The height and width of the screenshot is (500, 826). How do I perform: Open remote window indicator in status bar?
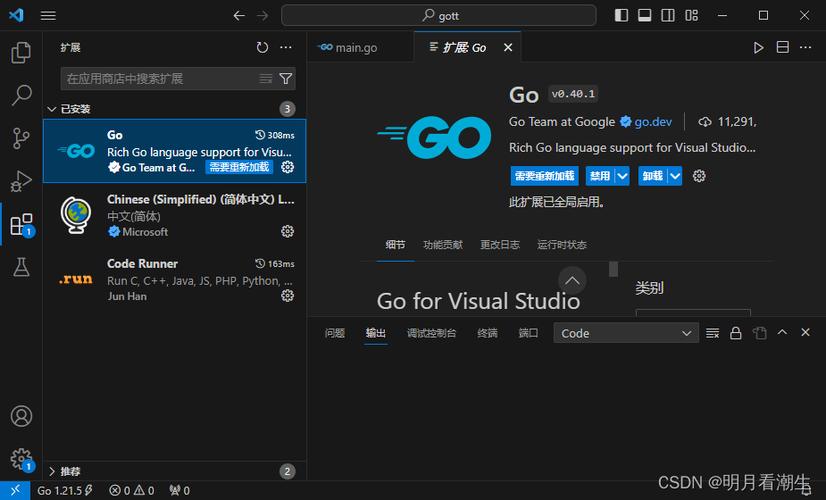coord(15,491)
